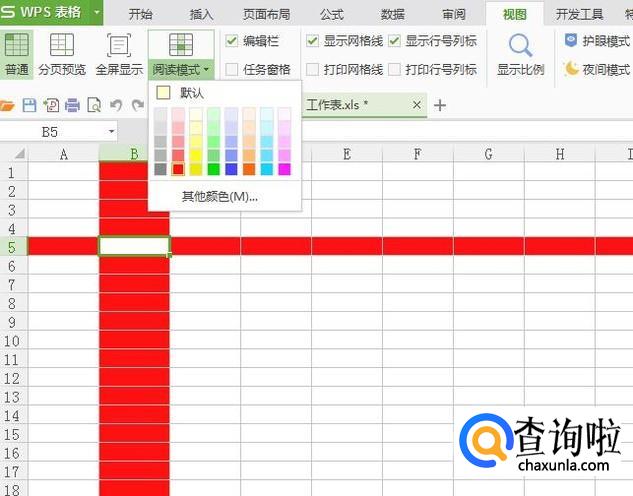Screen dimensions: 633x496
Task: Toggle Reading Mode (阅读模式) icon
Action: (180, 44)
